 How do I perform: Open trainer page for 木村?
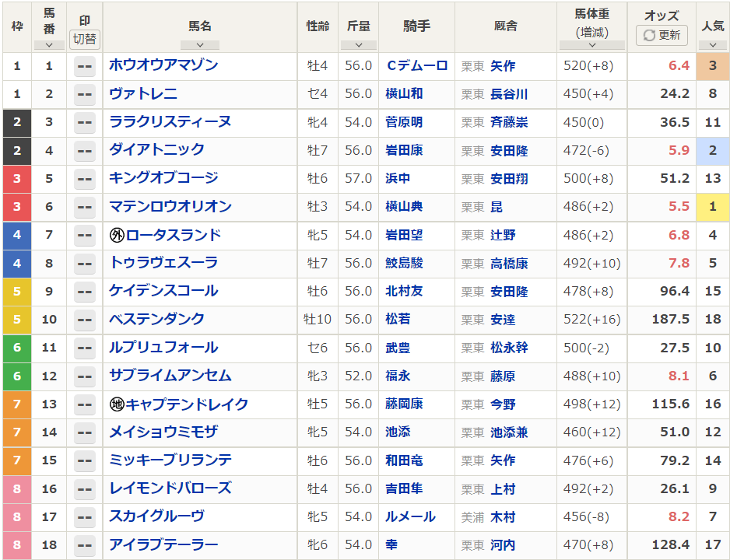click(503, 517)
